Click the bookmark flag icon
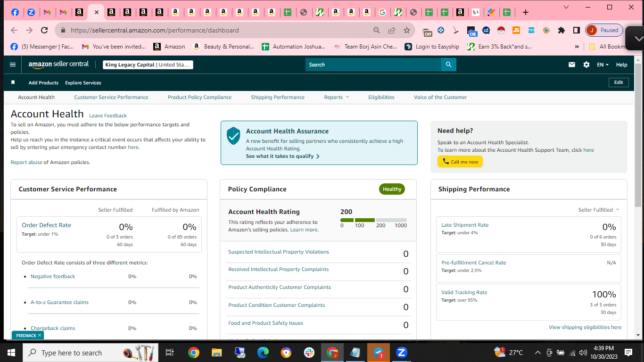The image size is (644, 362). [13, 82]
